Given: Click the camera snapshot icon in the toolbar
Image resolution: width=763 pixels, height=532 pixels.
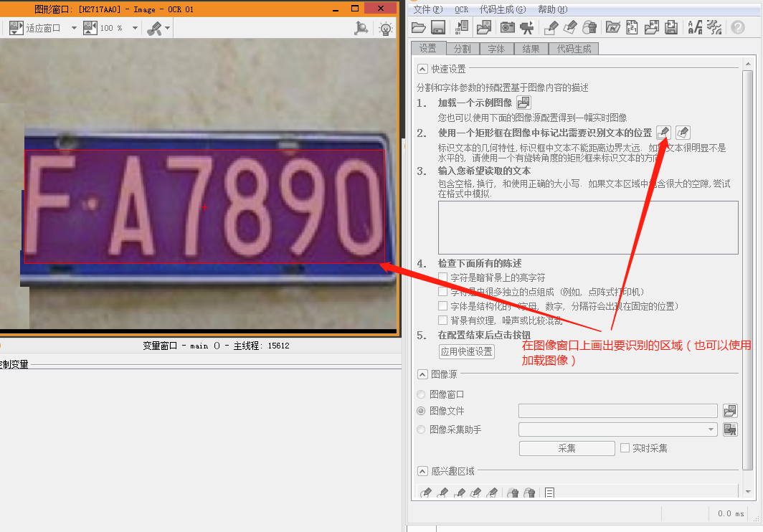Looking at the screenshot, I should pyautogui.click(x=507, y=27).
